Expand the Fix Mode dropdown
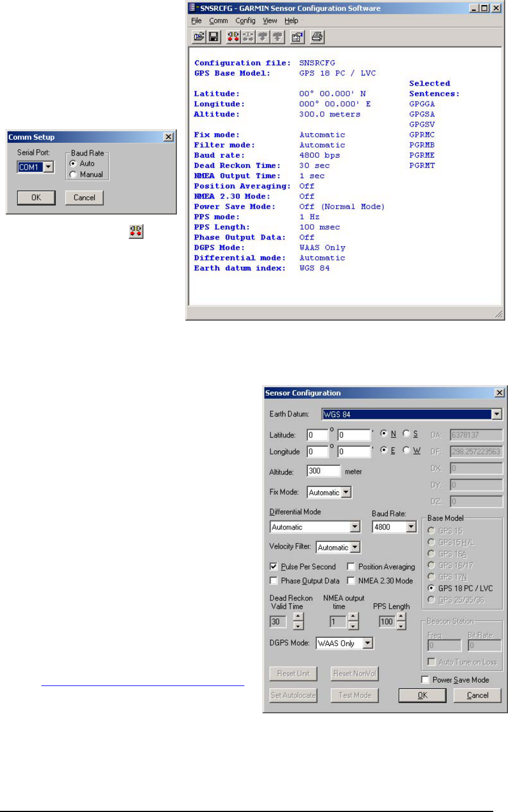This screenshot has width=508, height=812. coord(346,493)
